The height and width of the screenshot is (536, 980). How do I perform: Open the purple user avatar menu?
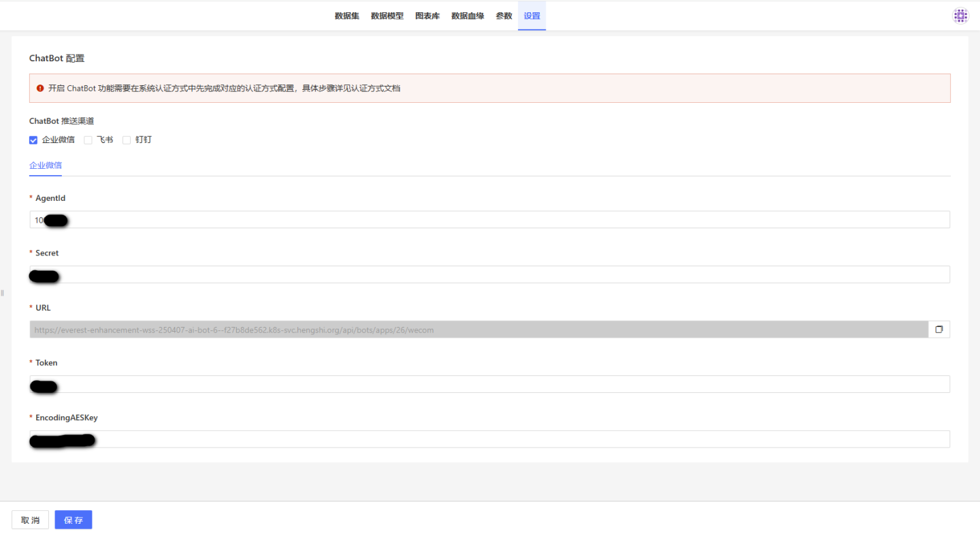[960, 16]
